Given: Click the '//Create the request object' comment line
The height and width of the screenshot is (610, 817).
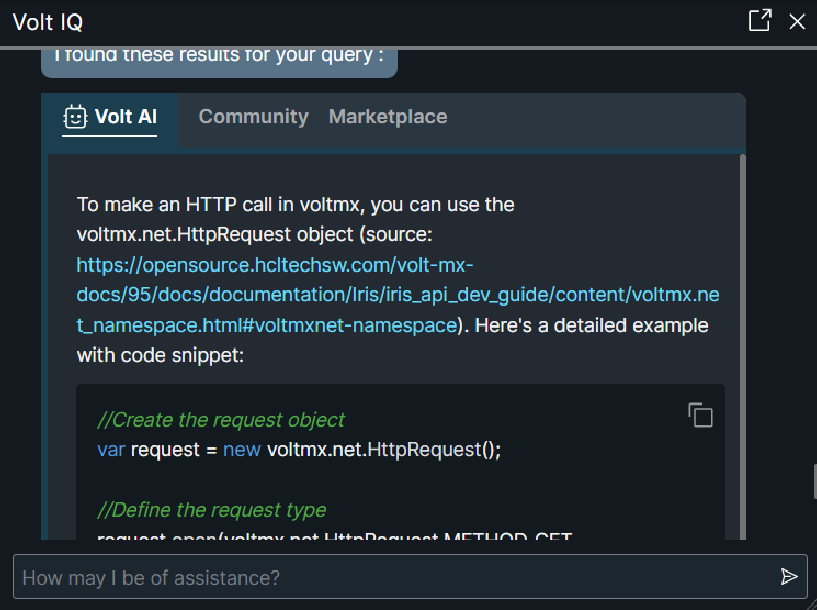Looking at the screenshot, I should pos(221,420).
